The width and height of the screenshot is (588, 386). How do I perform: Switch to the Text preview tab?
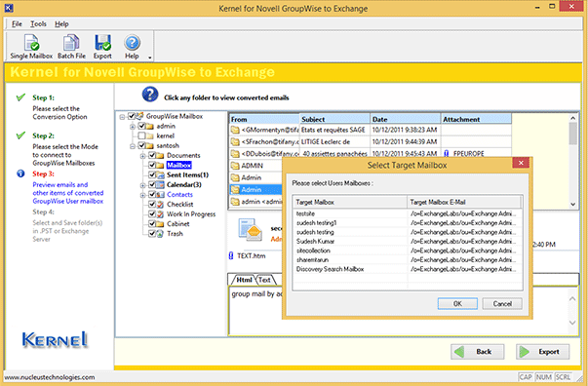[265, 280]
